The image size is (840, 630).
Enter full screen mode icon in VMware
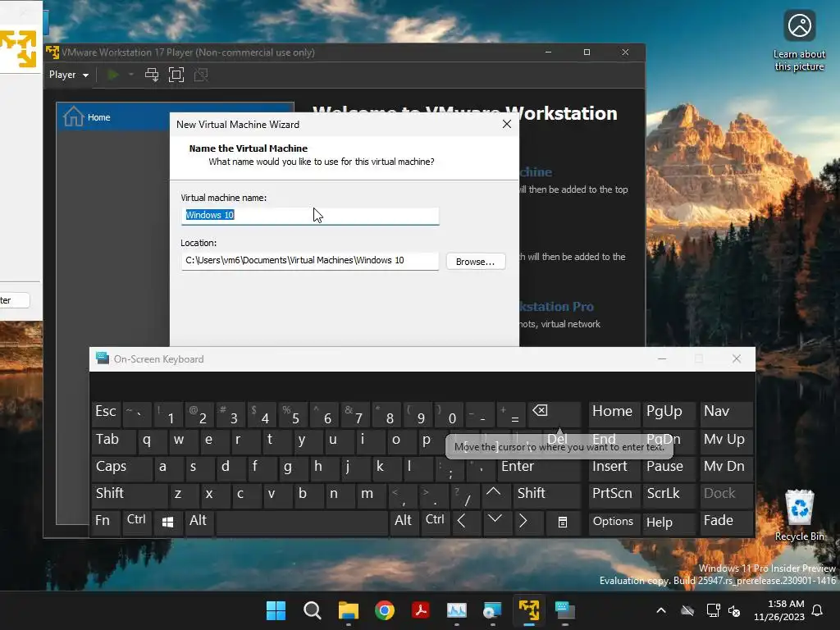tap(176, 75)
